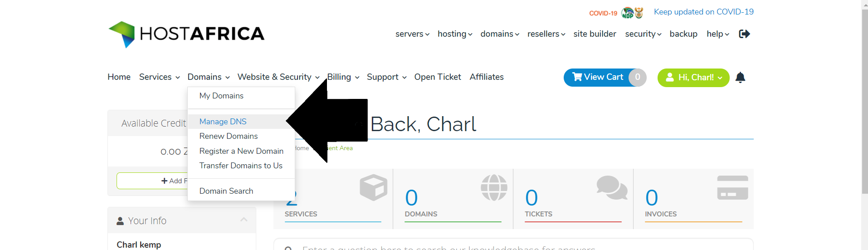Click the cart count badge showing 0
This screenshot has width=868, height=250.
637,77
